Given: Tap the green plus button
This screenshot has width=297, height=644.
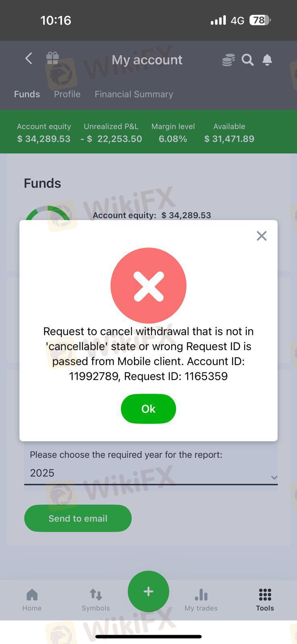Looking at the screenshot, I should pos(148,591).
